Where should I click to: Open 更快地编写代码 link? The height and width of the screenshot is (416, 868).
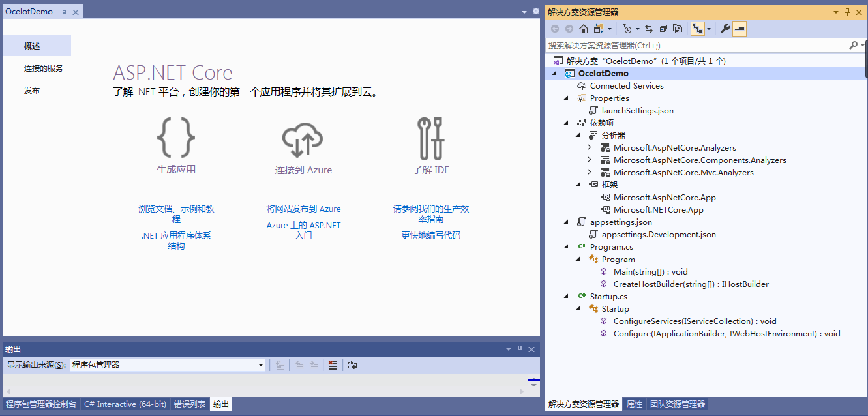tap(431, 235)
